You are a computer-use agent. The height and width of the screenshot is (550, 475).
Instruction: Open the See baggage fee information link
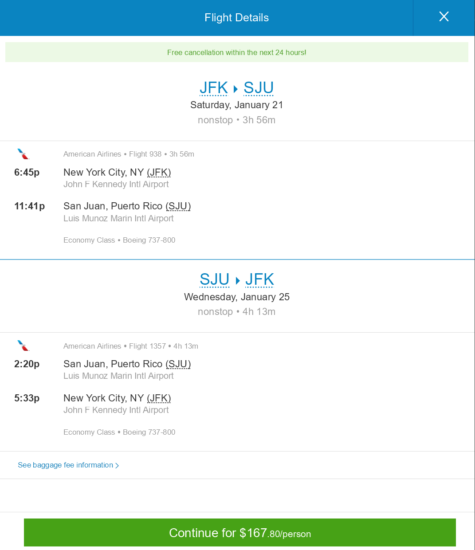coord(66,465)
